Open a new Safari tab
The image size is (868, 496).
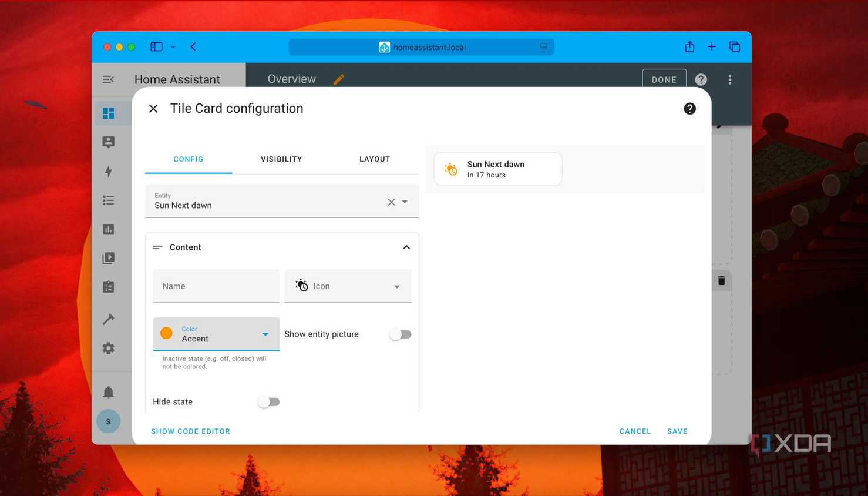click(712, 47)
